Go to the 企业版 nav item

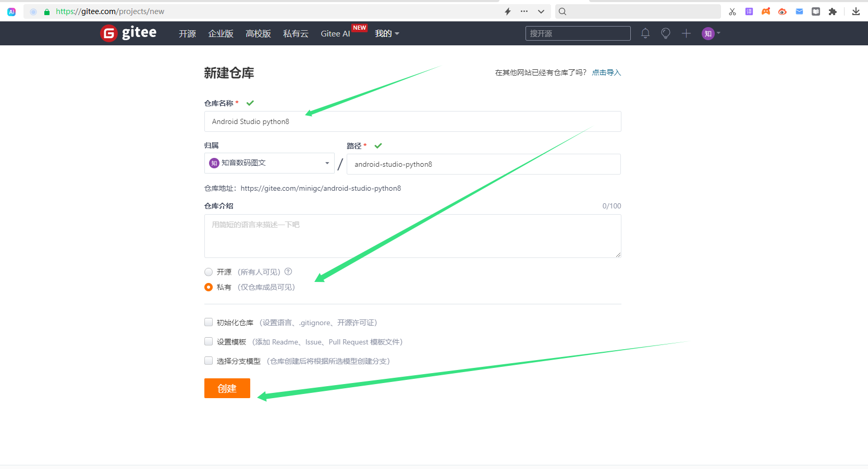pos(221,34)
